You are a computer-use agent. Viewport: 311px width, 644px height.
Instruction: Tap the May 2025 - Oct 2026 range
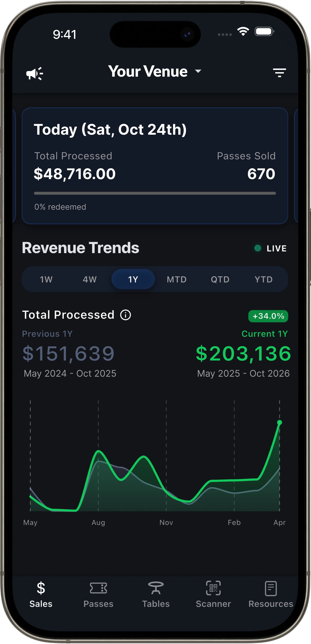(243, 373)
